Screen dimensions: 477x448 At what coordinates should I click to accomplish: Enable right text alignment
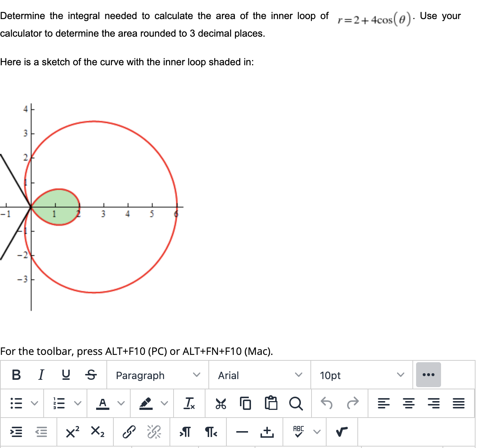click(x=434, y=404)
